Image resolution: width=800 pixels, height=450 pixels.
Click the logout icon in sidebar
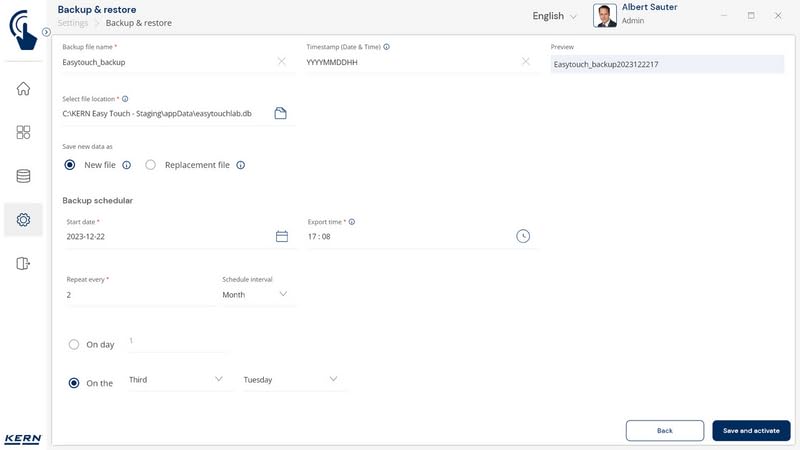(x=23, y=263)
